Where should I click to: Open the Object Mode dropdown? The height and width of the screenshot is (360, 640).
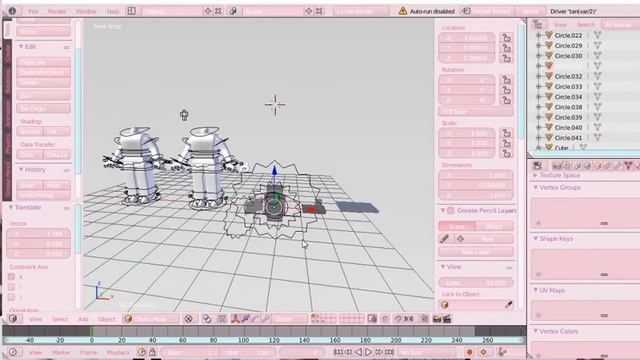click(x=151, y=319)
